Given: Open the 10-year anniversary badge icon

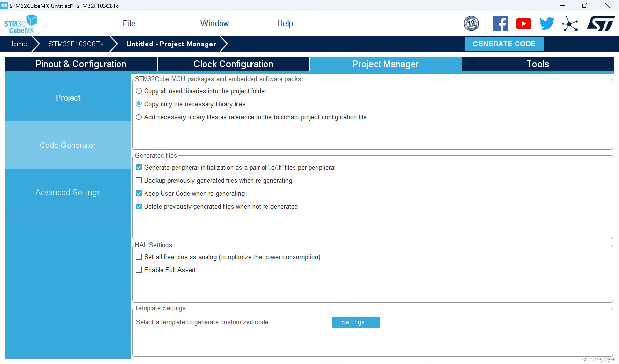Looking at the screenshot, I should point(471,24).
